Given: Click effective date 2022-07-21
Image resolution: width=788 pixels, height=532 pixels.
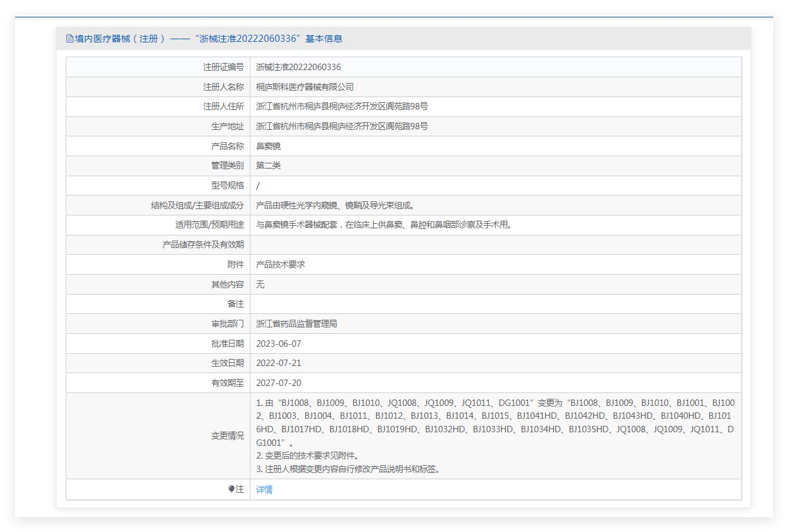Looking at the screenshot, I should (279, 363).
